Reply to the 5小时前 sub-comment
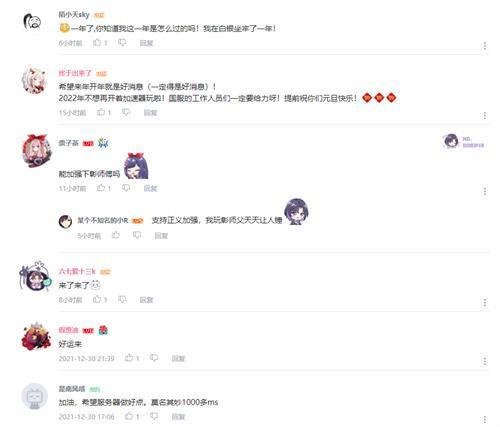Viewport: 500px width, 427px height. tap(161, 236)
